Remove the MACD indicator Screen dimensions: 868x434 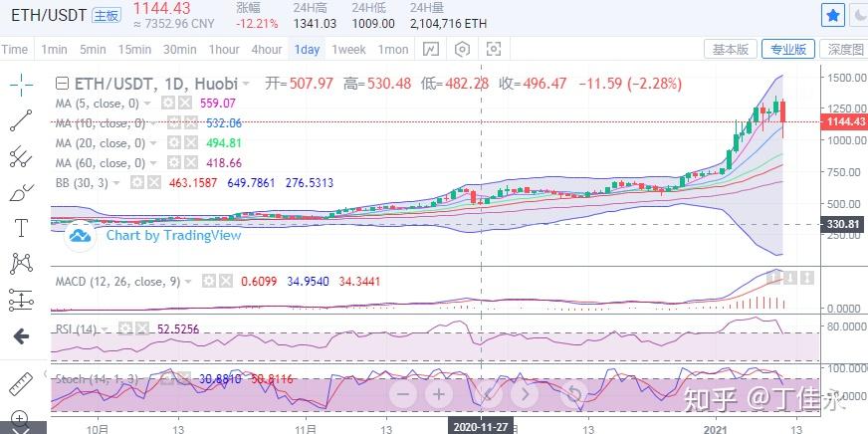225,282
